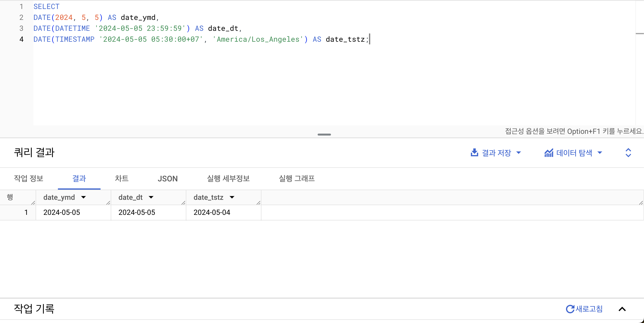Click resize handle of date_tstz column
This screenshot has width=644, height=323.
pos(259,203)
